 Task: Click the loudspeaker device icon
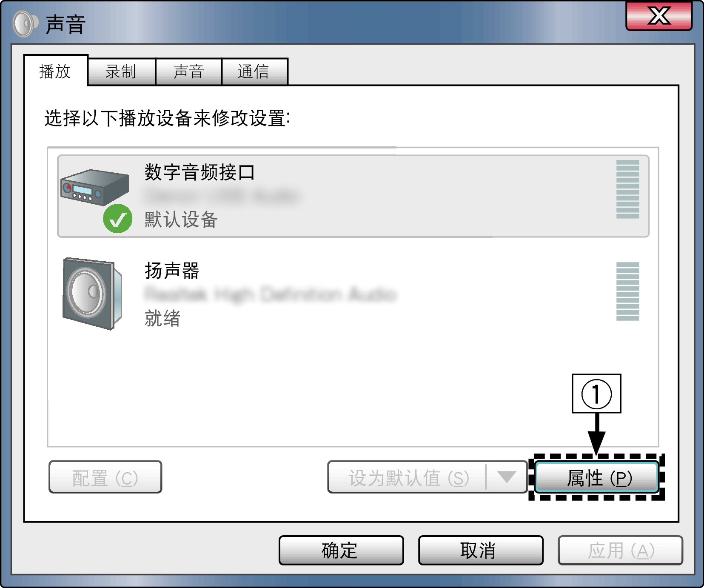(x=92, y=293)
